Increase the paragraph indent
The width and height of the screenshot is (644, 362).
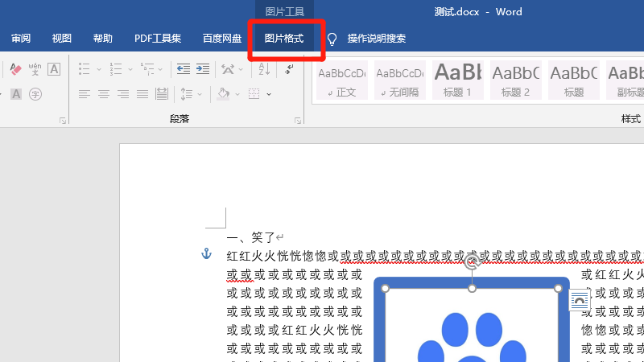(202, 70)
